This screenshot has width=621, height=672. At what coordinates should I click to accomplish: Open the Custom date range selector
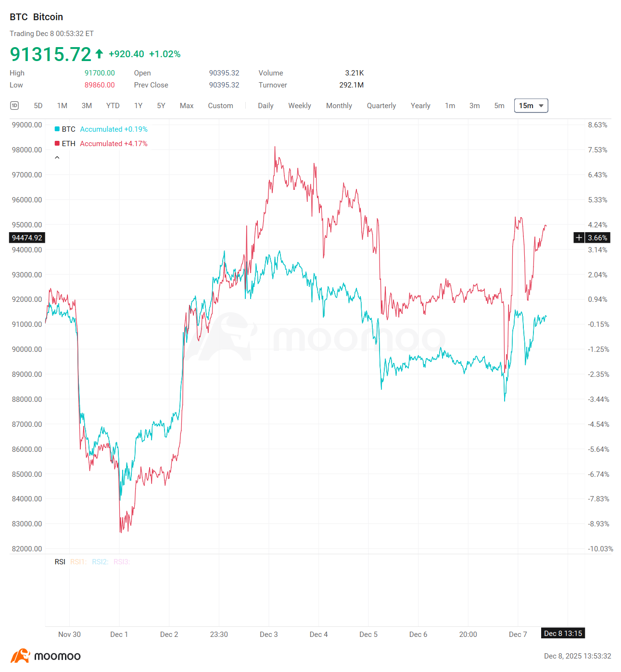tap(220, 105)
